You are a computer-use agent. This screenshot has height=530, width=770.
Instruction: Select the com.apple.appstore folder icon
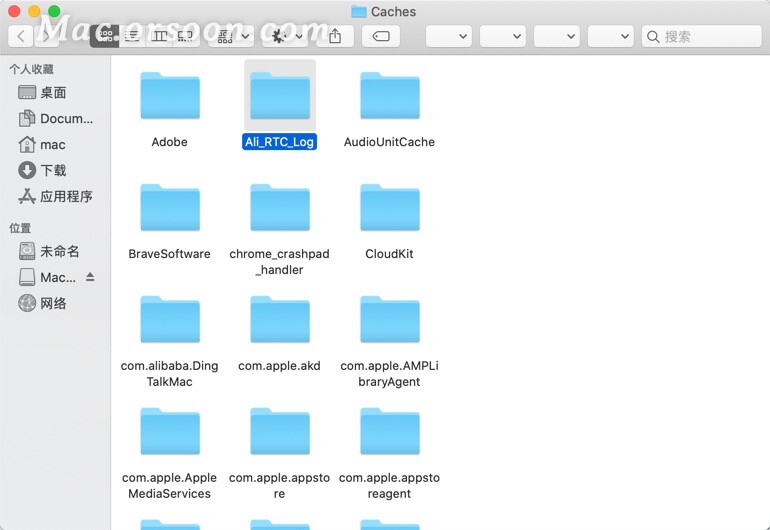pyautogui.click(x=280, y=431)
